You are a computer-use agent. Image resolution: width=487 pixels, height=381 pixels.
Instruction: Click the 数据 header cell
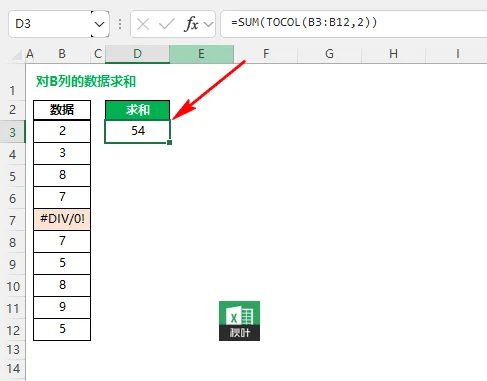62,110
